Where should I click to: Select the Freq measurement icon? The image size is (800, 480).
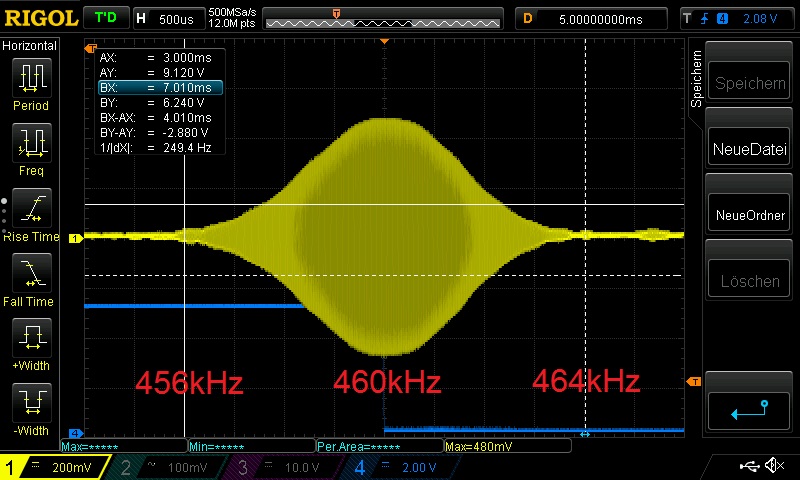click(x=31, y=144)
